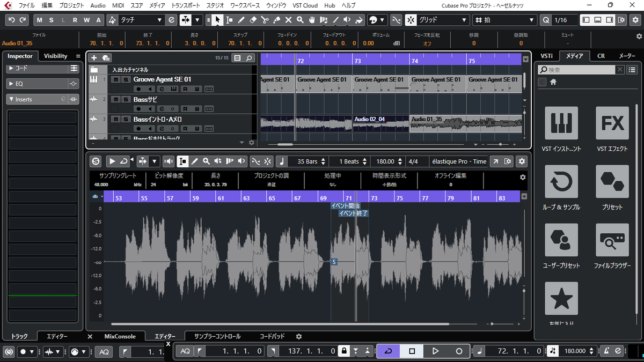Toggle the transport Cycle loop button
644x362 pixels.
388,351
